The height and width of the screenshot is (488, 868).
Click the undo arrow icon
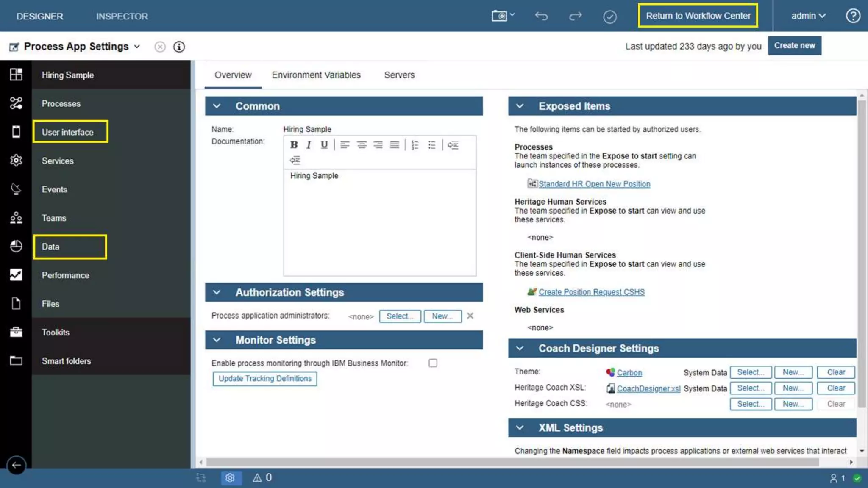click(541, 16)
